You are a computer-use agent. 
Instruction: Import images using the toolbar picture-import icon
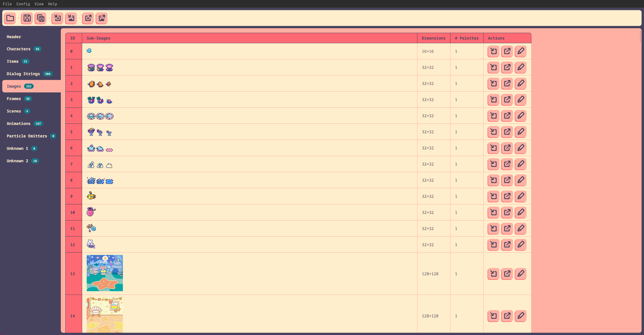click(x=71, y=18)
